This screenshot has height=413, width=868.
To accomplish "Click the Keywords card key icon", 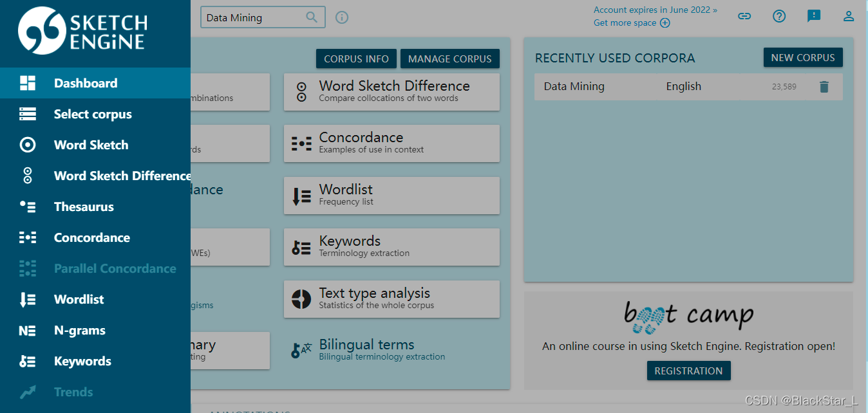I will coord(301,248).
